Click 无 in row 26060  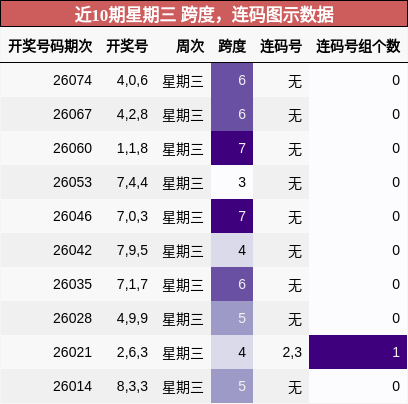(x=295, y=149)
